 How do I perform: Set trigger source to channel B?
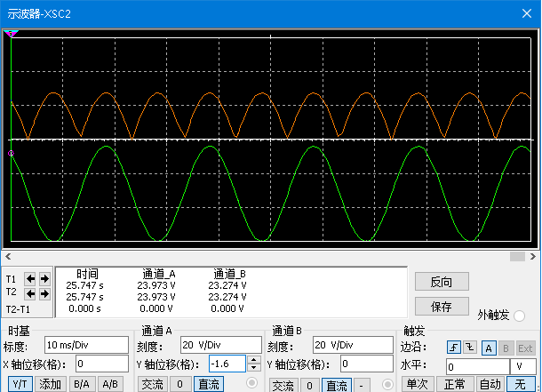(x=506, y=348)
